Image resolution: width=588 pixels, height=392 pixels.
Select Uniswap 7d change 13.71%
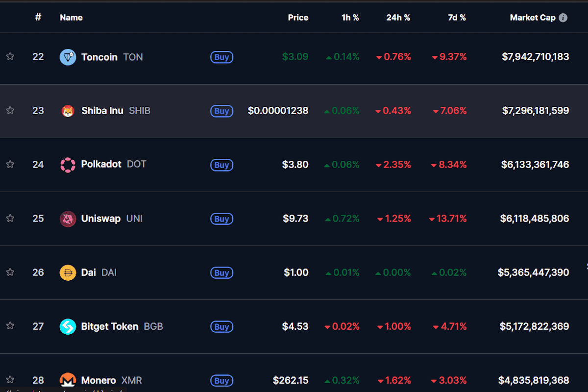(448, 219)
